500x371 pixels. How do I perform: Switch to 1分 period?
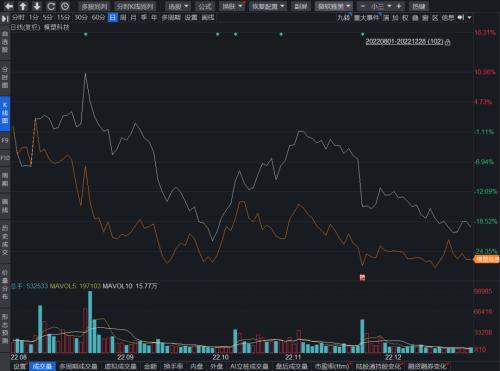click(x=34, y=17)
